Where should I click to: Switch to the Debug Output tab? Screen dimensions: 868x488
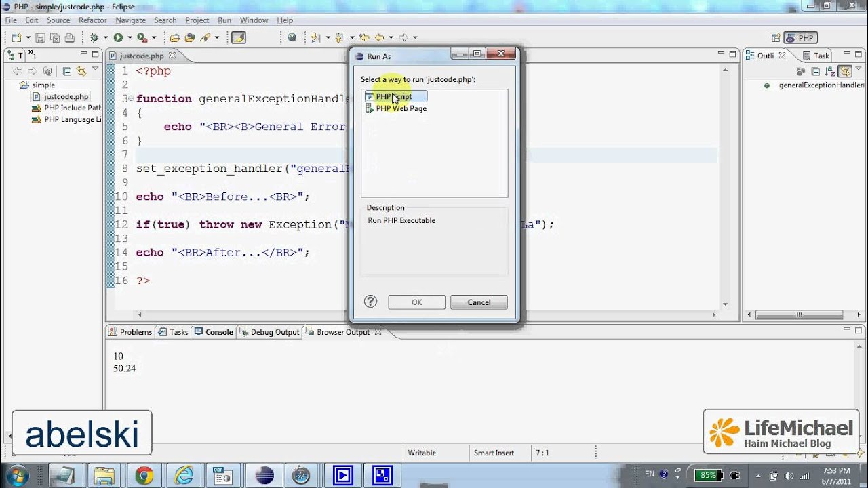(269, 332)
